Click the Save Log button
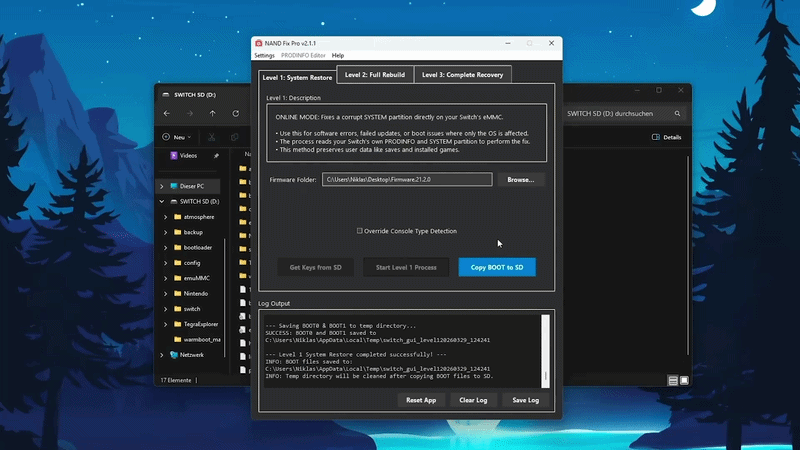The width and height of the screenshot is (800, 450). pyautogui.click(x=526, y=401)
